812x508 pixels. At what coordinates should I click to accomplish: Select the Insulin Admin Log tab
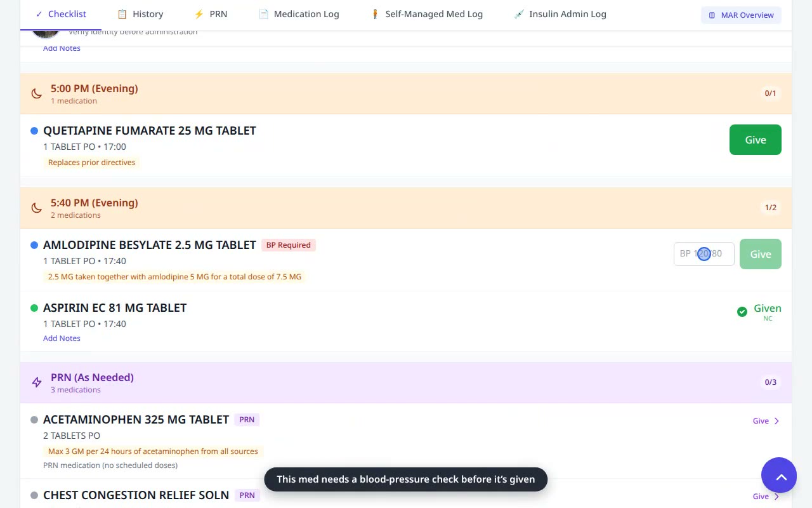click(560, 14)
